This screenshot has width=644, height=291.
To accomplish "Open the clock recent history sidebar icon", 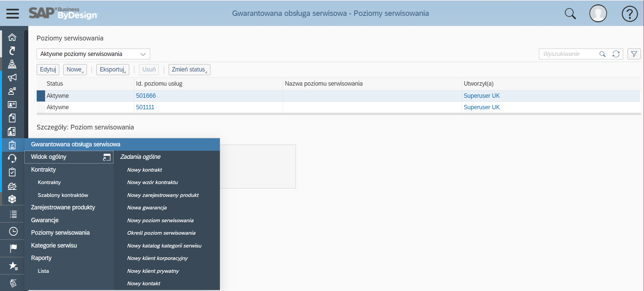I will click(x=13, y=231).
